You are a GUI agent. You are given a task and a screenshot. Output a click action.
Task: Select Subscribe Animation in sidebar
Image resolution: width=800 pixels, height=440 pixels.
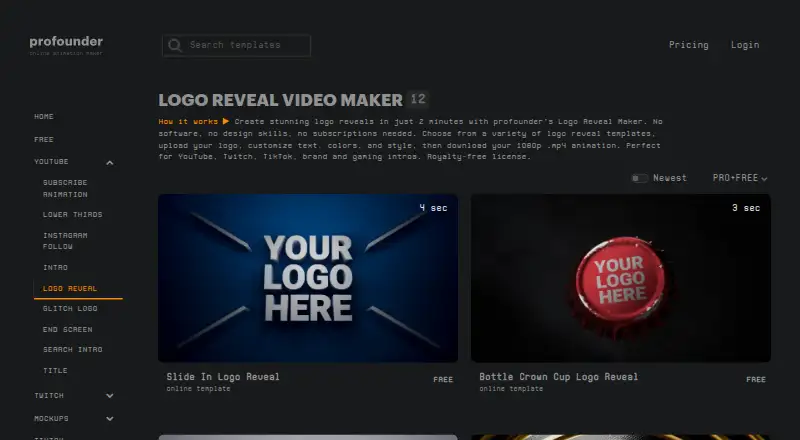65,188
